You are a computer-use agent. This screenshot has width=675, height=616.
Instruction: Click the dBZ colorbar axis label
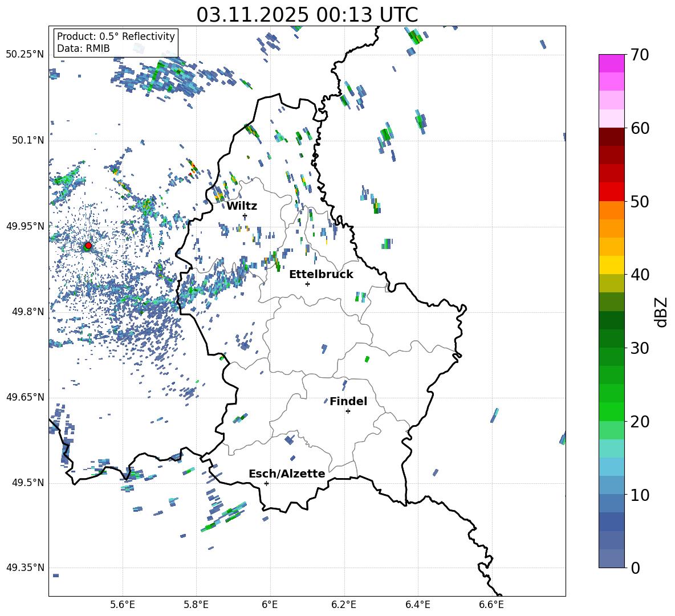[661, 312]
